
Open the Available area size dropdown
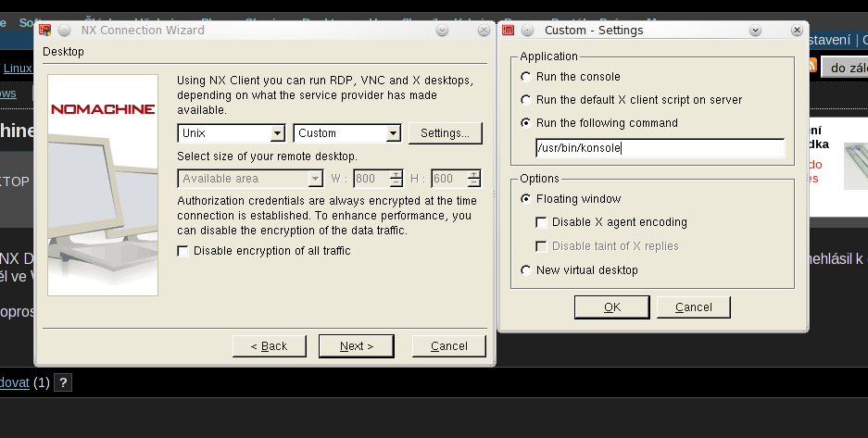250,179
